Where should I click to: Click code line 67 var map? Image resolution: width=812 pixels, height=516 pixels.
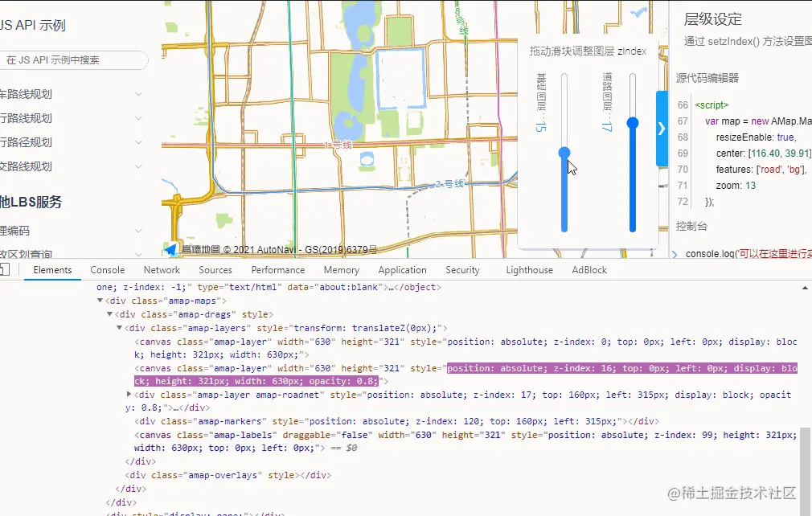[757, 121]
